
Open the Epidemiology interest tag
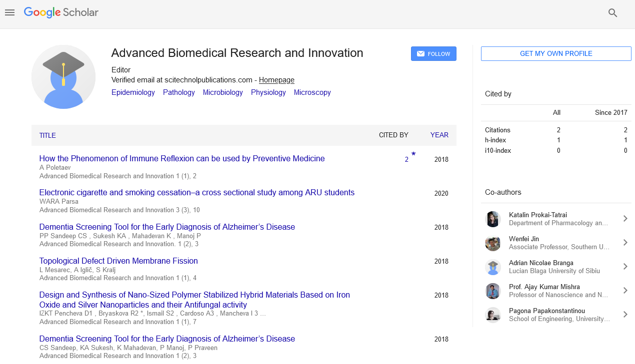point(133,92)
